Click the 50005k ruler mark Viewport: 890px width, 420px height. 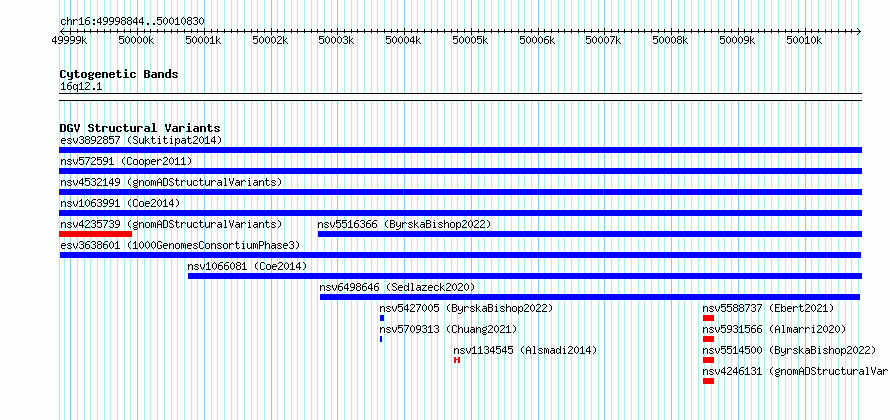pyautogui.click(x=470, y=40)
